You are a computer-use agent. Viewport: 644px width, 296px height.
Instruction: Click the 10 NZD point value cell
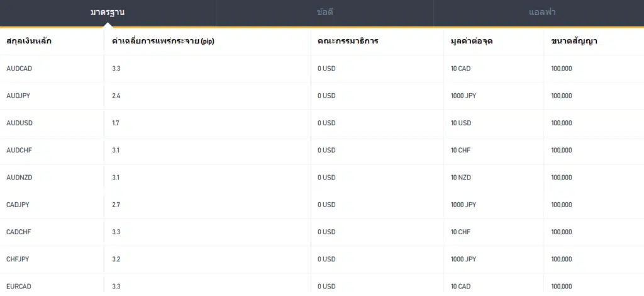tap(461, 178)
